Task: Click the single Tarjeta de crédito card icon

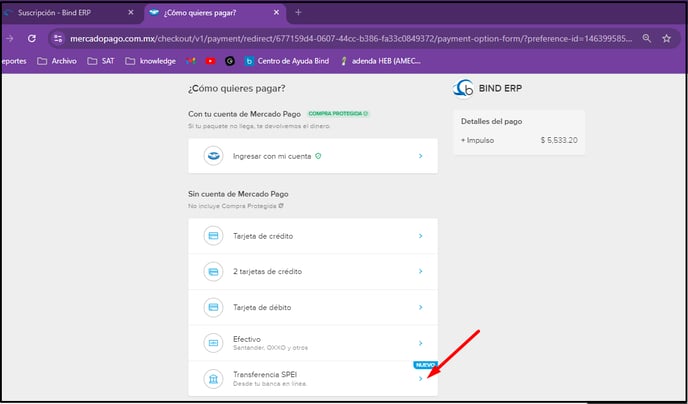Action: [214, 236]
